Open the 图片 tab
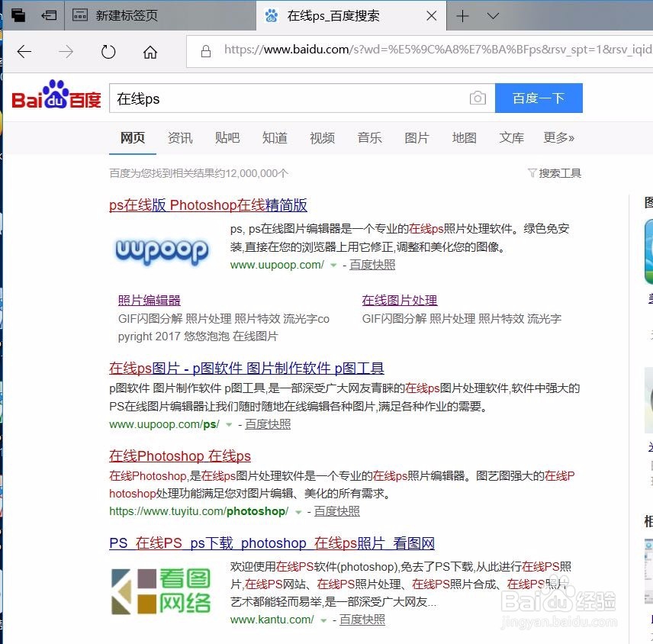 [x=417, y=137]
